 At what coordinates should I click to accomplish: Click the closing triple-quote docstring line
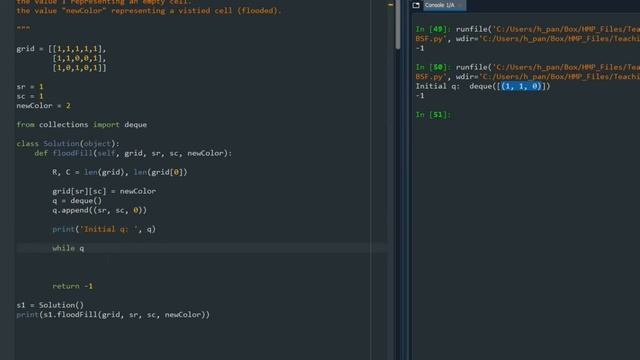coord(23,28)
